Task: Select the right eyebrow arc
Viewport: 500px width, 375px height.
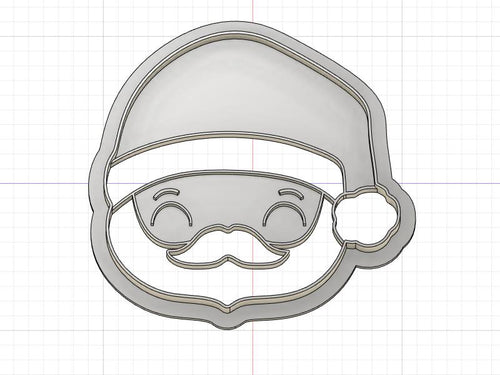Action: [x=292, y=194]
